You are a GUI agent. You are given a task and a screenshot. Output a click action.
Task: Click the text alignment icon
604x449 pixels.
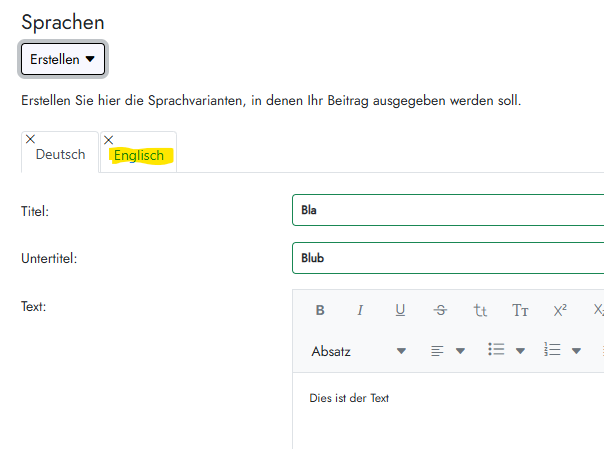pyautogui.click(x=437, y=351)
